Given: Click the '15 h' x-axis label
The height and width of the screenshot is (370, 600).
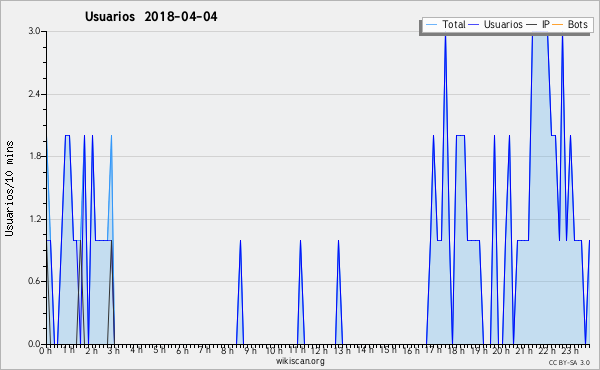Looking at the screenshot, I should click(388, 350).
